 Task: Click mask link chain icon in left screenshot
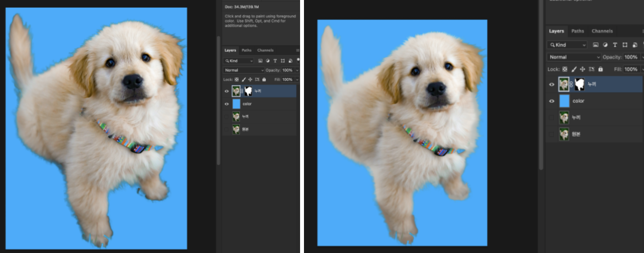tap(242, 90)
